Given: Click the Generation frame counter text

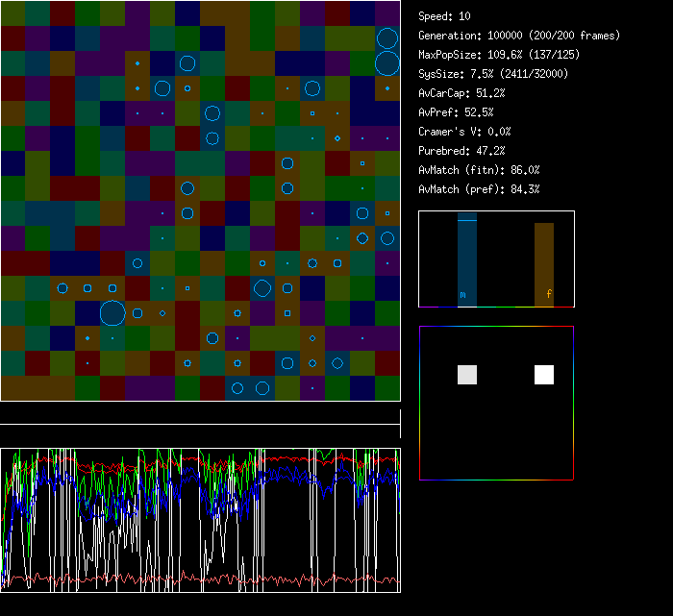Looking at the screenshot, I should coord(519,36).
